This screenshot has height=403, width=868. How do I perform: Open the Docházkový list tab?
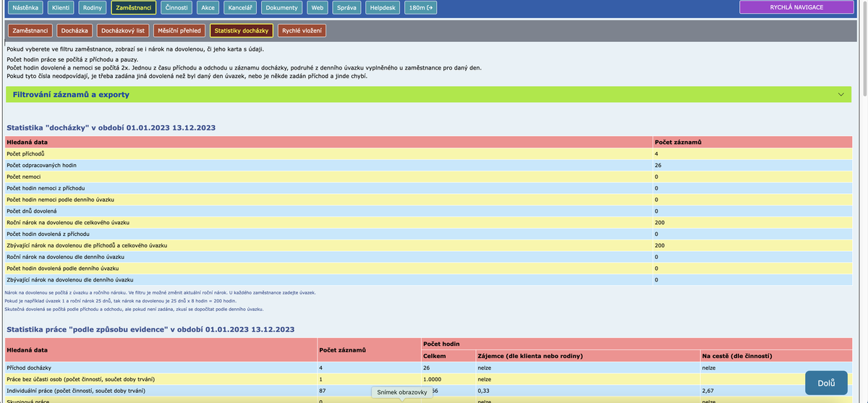click(123, 30)
